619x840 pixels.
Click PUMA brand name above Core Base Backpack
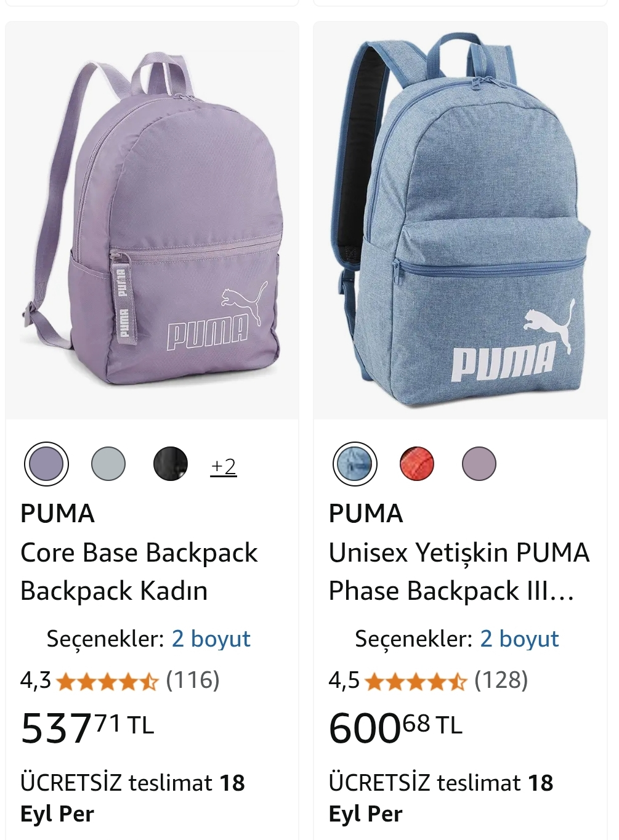click(x=58, y=514)
